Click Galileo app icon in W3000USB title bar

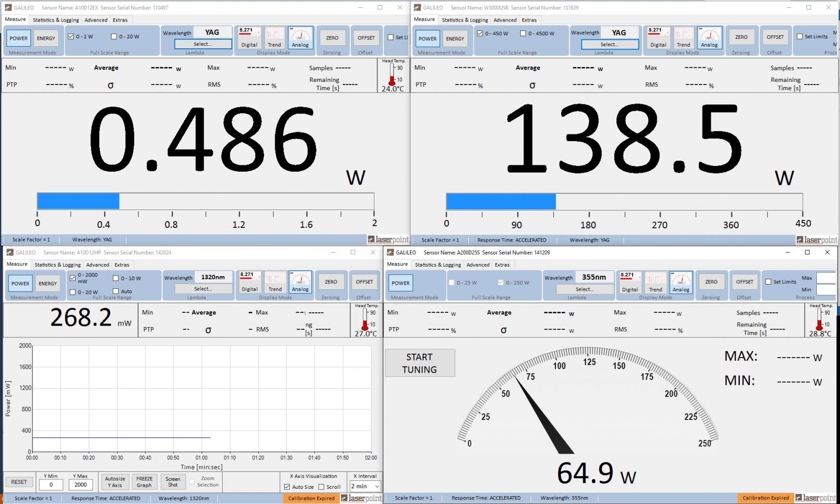point(417,7)
